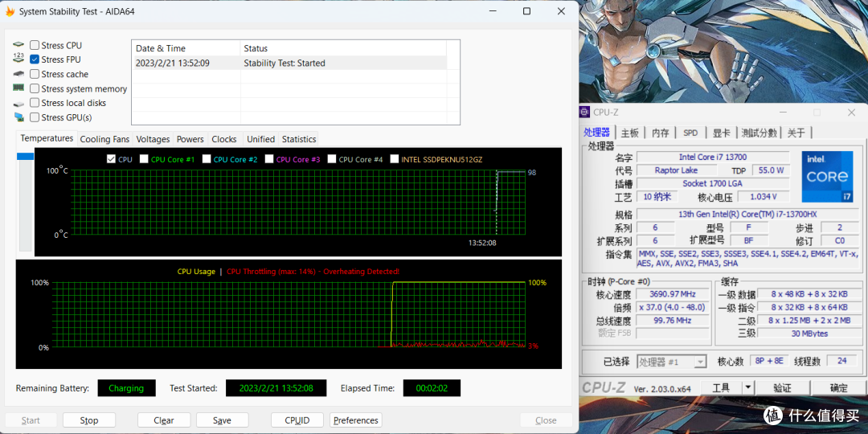Show CPU Core #3 on temperature graph
Image resolution: width=868 pixels, height=434 pixels.
click(x=269, y=159)
